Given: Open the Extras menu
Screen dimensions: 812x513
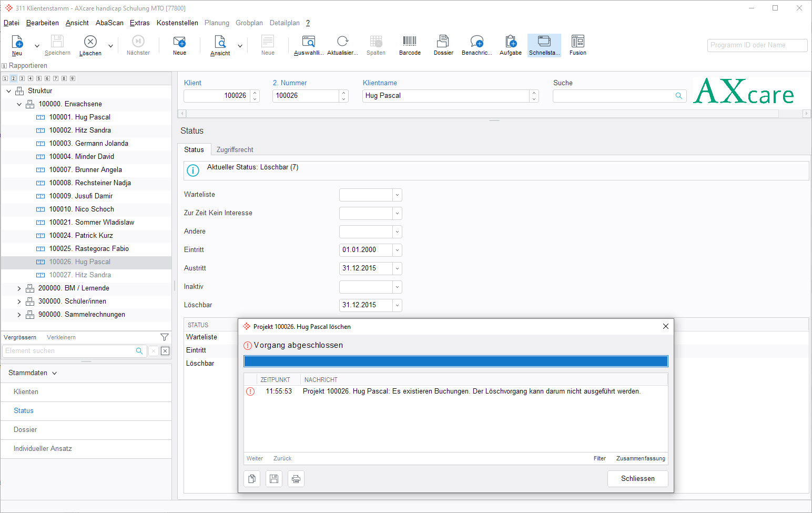Looking at the screenshot, I should (140, 23).
